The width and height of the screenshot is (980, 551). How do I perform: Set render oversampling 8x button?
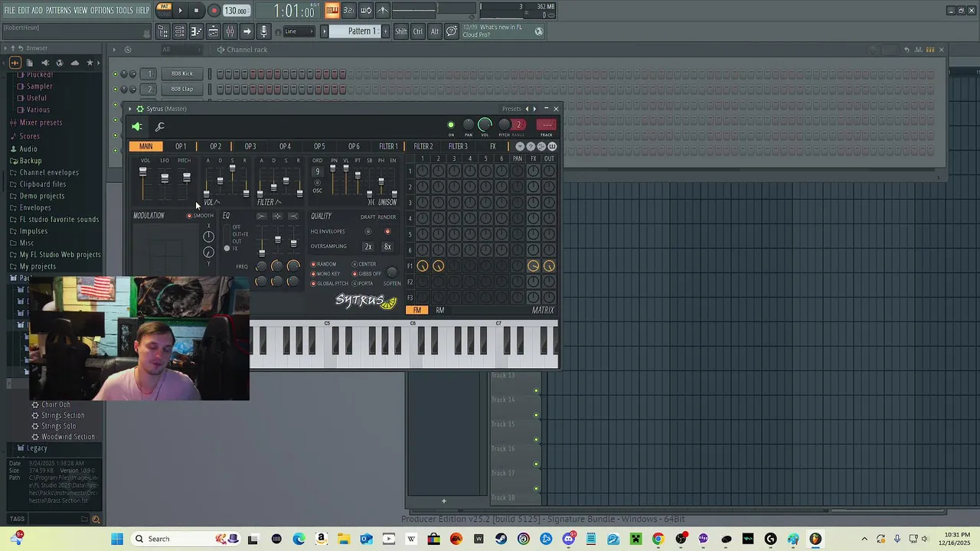tap(387, 246)
